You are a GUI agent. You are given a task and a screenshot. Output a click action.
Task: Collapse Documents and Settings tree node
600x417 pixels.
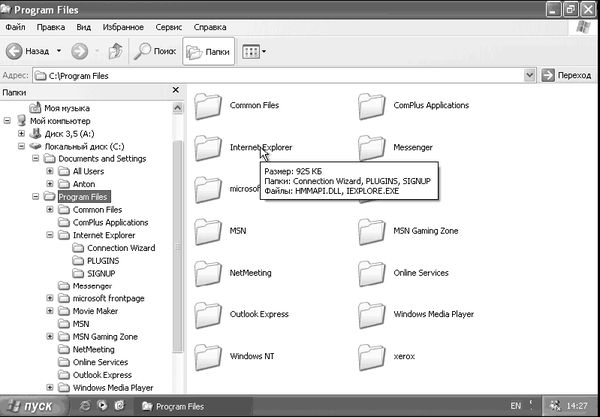[36, 158]
